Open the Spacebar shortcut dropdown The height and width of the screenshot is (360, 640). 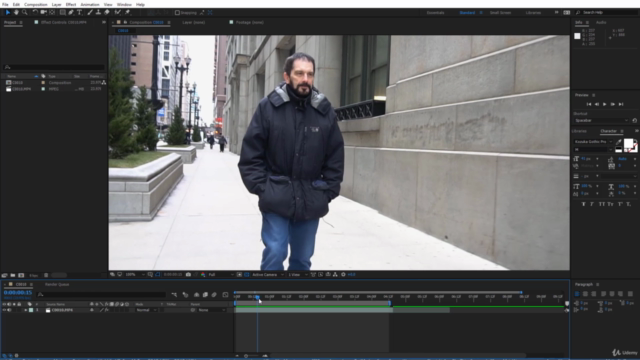(601, 120)
